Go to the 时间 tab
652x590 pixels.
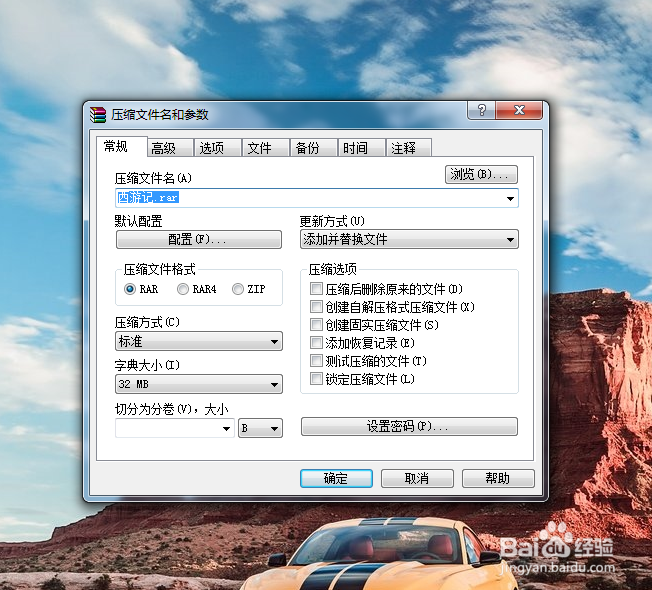[x=361, y=148]
